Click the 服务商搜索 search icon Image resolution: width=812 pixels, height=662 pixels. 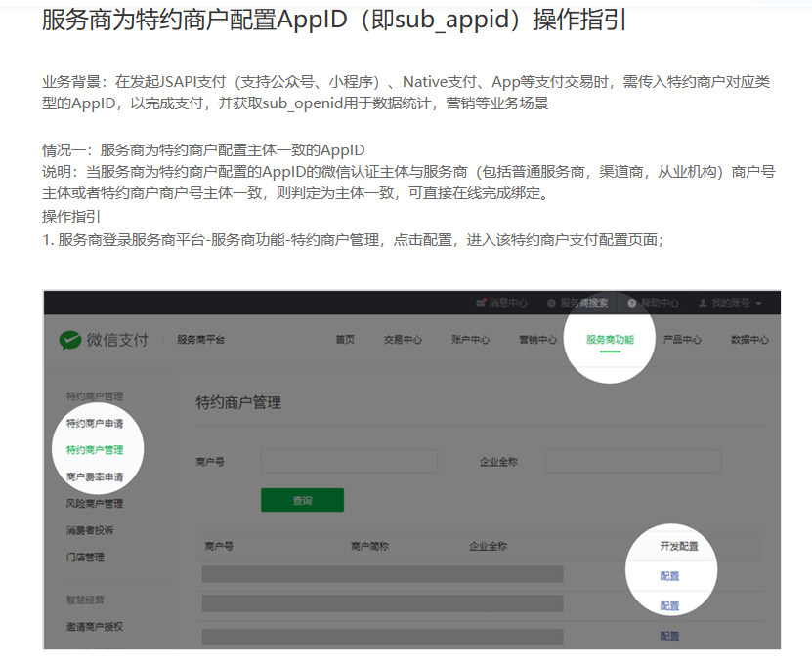(552, 304)
